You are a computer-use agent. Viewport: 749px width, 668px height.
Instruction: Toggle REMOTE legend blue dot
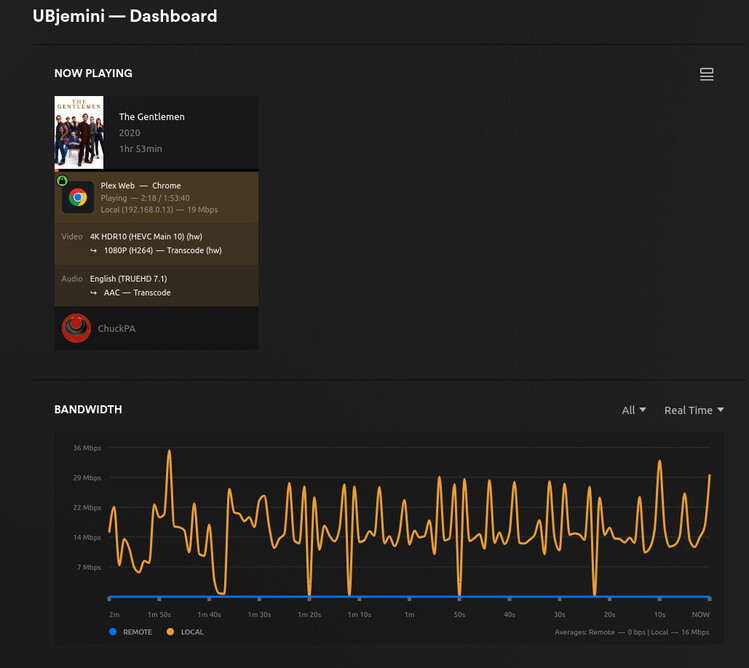coord(113,632)
